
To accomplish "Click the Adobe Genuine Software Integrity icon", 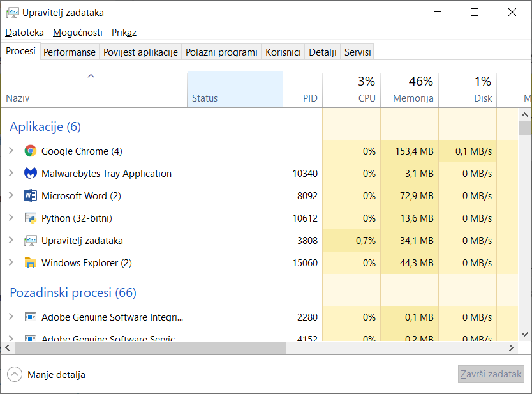I will (x=30, y=317).
